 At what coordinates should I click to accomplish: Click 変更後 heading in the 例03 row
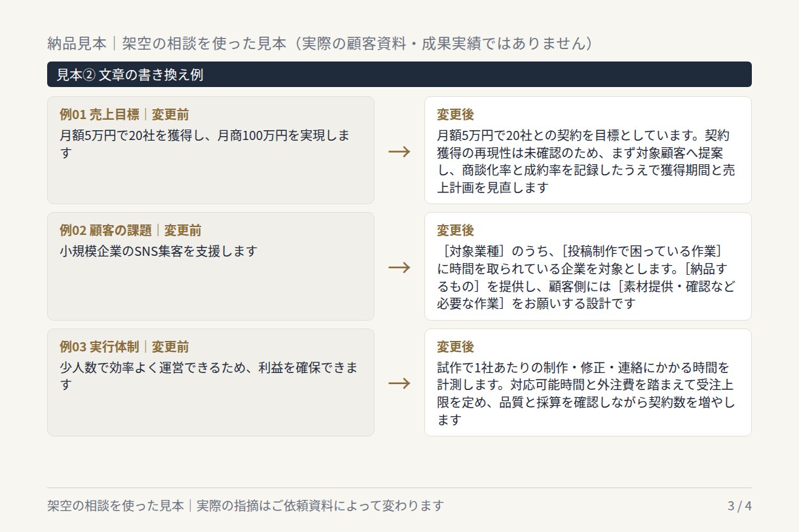[x=455, y=347]
